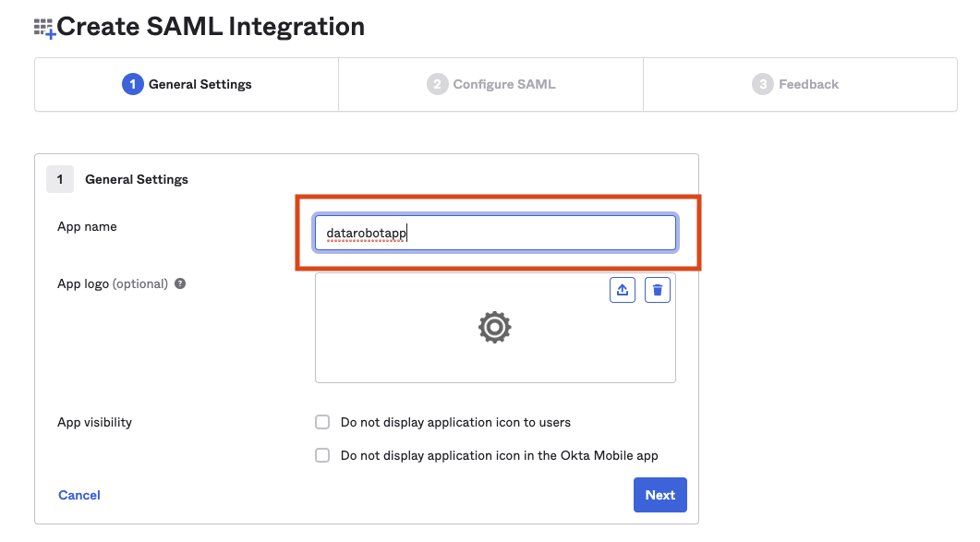Click the section number 1 badge
The image size is (980, 542).
tap(60, 179)
